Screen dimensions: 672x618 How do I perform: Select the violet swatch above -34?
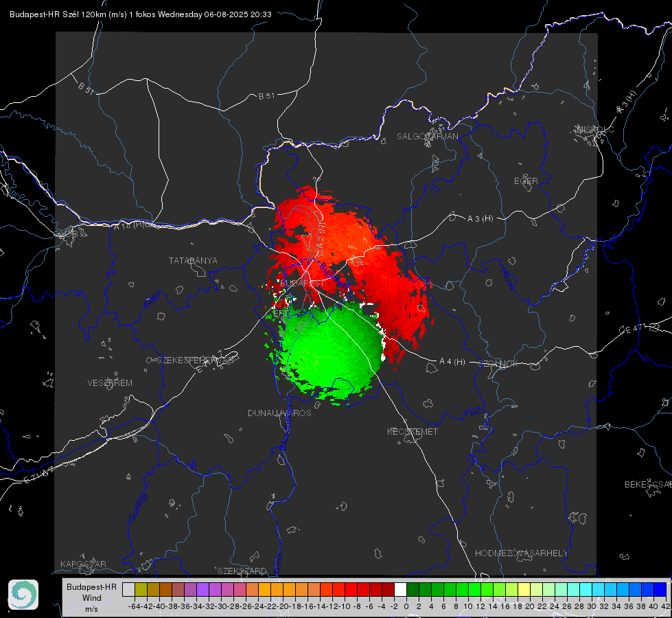[202, 590]
